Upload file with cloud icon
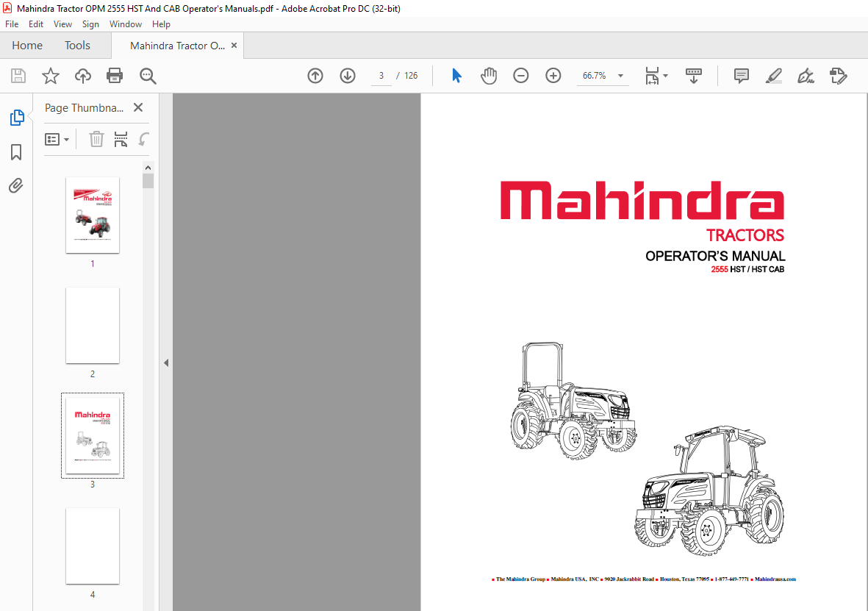Screen dimensions: 868x611 (83, 76)
